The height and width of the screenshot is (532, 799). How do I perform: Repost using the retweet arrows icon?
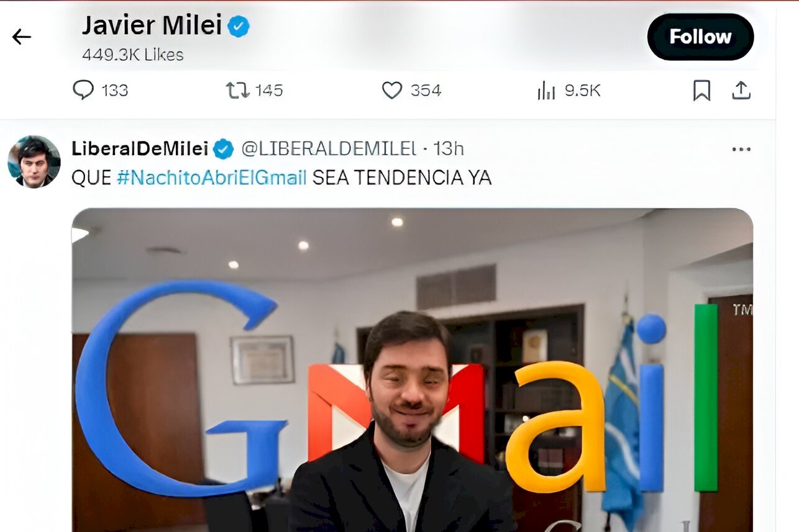(237, 91)
